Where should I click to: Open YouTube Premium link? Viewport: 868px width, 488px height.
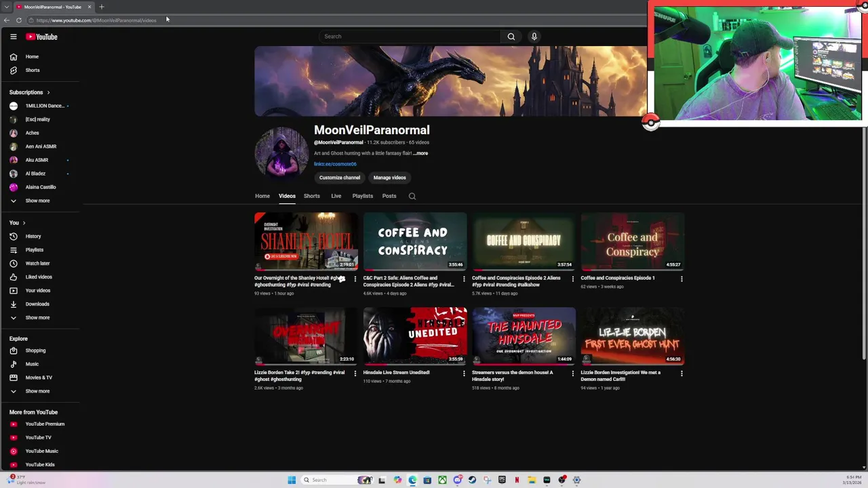(45, 424)
